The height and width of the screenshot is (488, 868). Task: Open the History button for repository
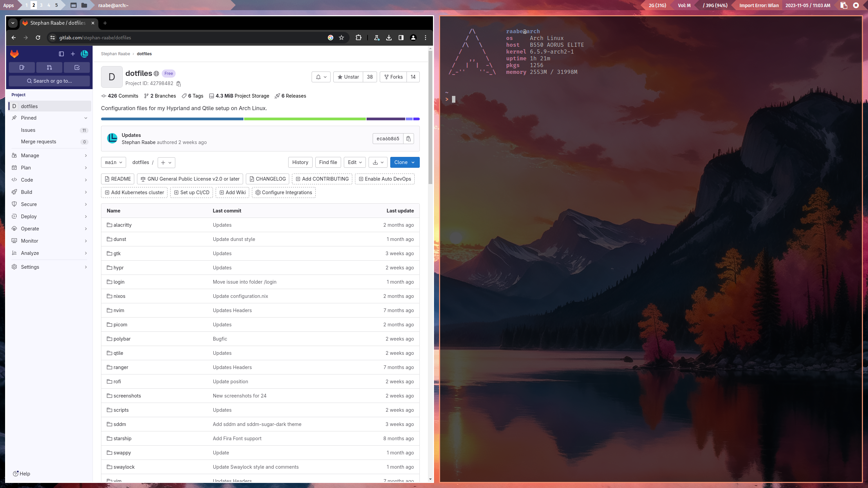300,162
